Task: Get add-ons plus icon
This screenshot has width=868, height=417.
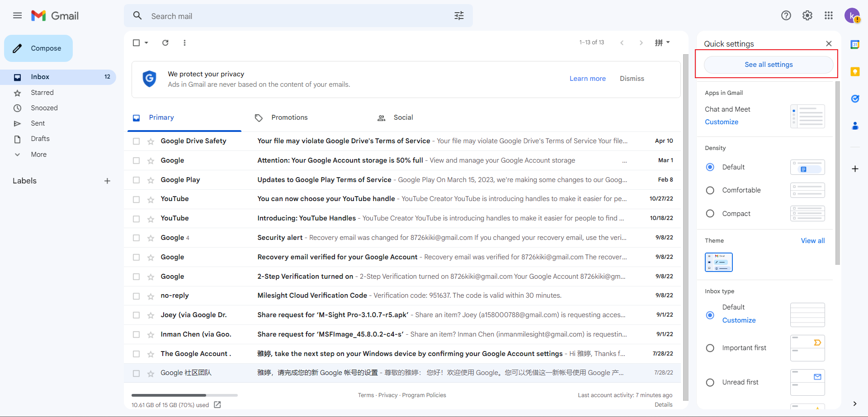Action: 855,169
